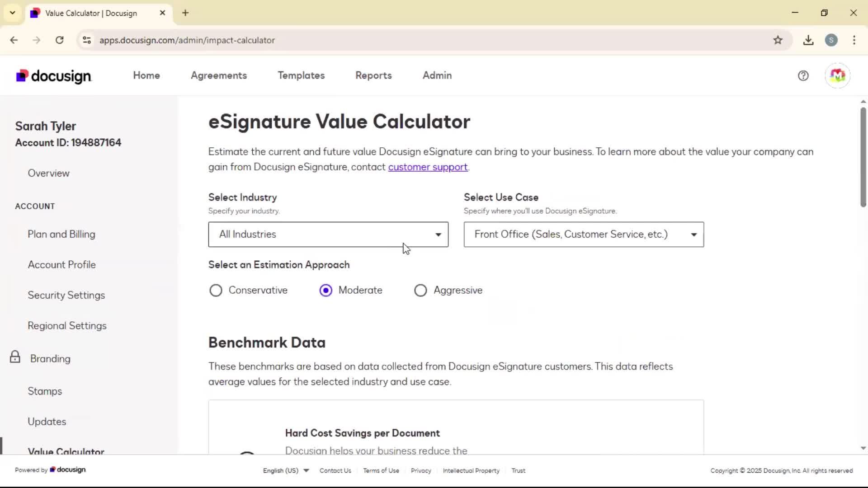Open Terms of Use footer link
This screenshot has width=868, height=488.
tap(381, 470)
